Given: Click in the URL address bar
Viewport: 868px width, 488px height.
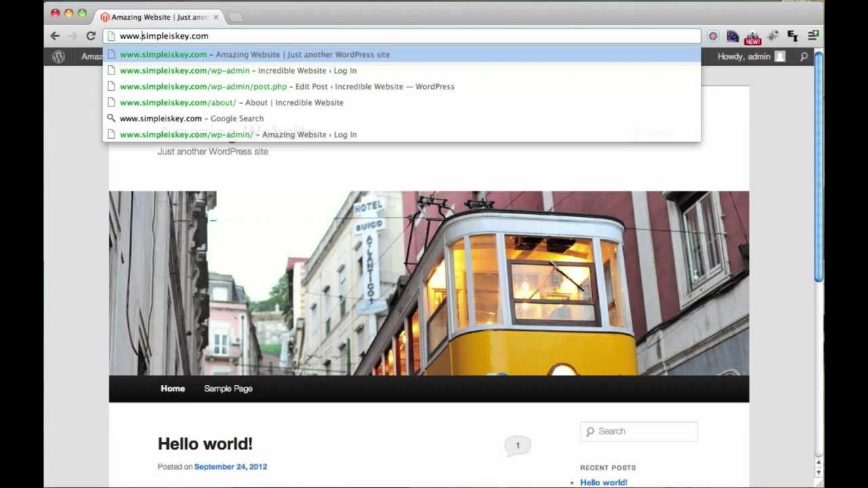Looking at the screenshot, I should click(x=401, y=36).
